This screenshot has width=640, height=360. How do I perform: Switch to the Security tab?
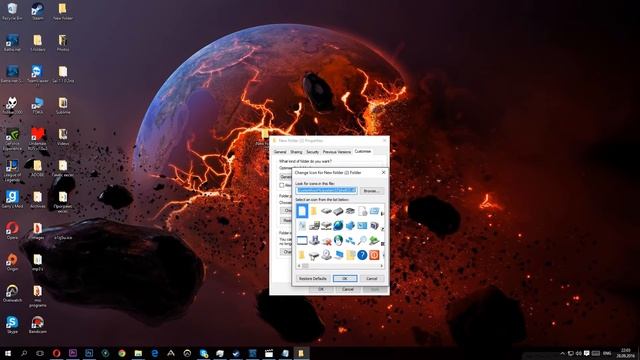pyautogui.click(x=313, y=152)
